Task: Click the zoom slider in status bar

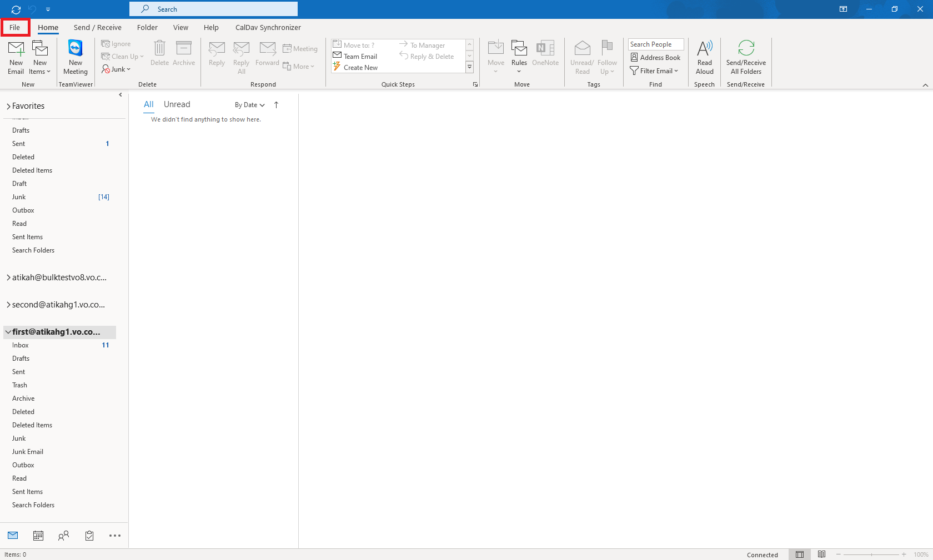Action: pyautogui.click(x=871, y=554)
